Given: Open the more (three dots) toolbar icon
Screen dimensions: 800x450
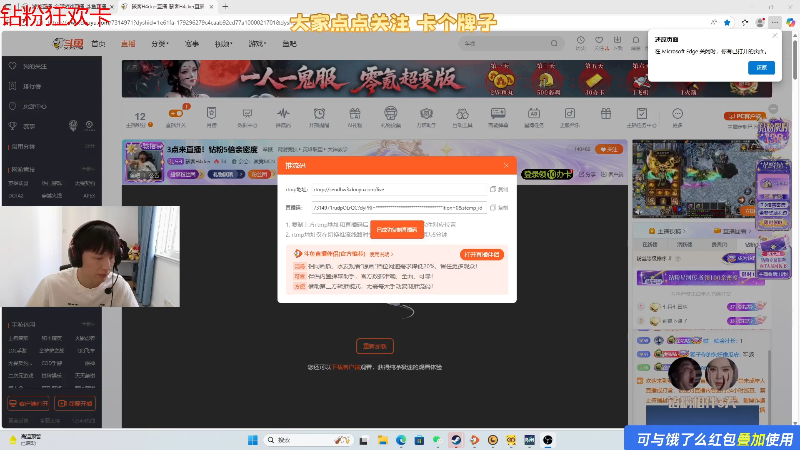Looking at the screenshot, I should tap(677, 113).
